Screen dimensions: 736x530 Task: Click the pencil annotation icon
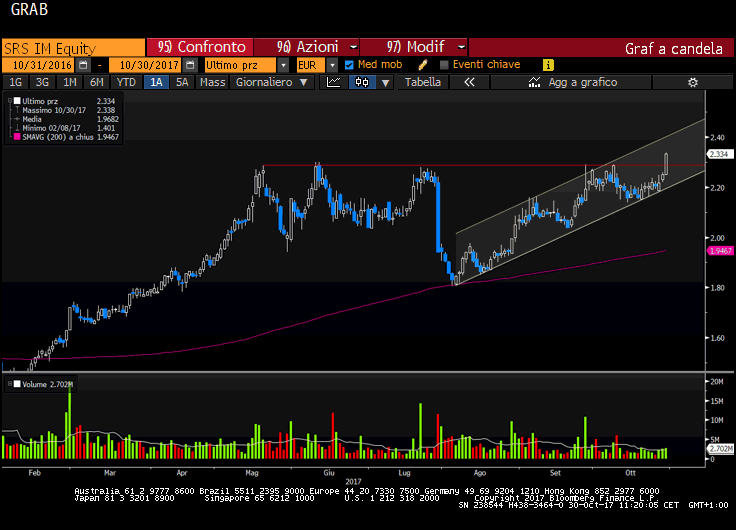pyautogui.click(x=423, y=65)
